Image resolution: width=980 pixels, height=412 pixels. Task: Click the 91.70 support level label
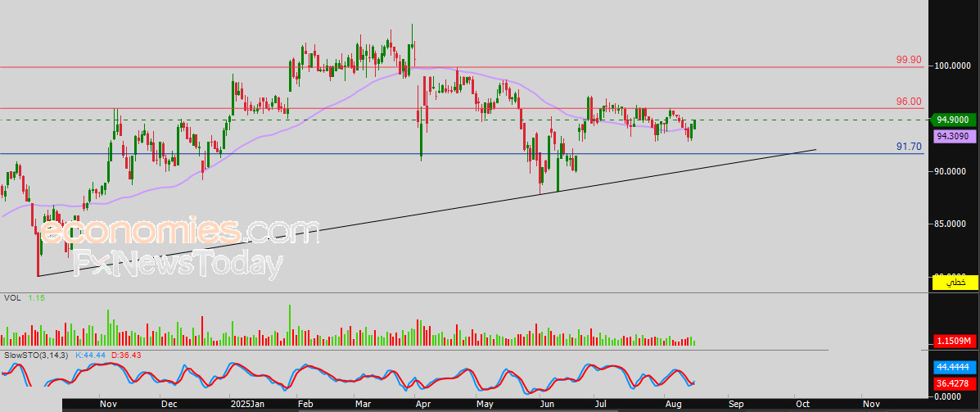coord(909,147)
